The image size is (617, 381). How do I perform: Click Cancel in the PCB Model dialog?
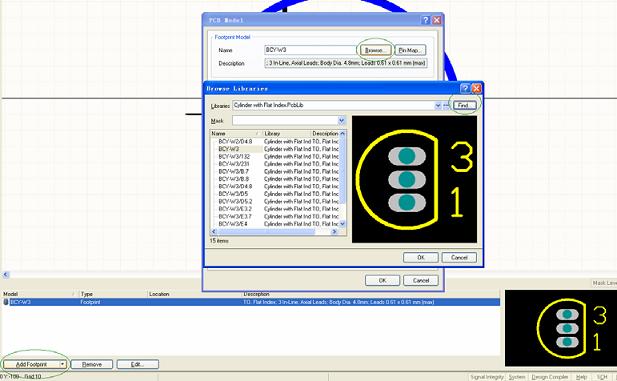point(421,280)
